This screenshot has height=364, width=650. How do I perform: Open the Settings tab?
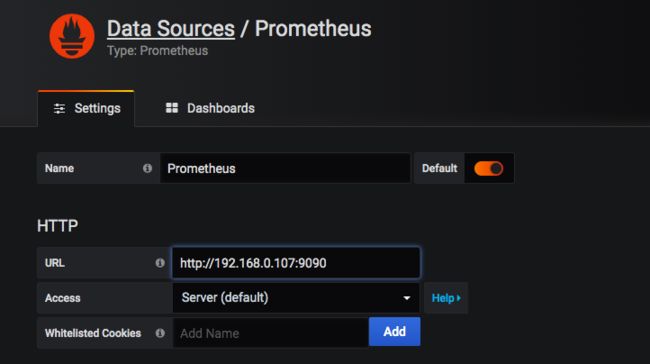click(x=86, y=109)
